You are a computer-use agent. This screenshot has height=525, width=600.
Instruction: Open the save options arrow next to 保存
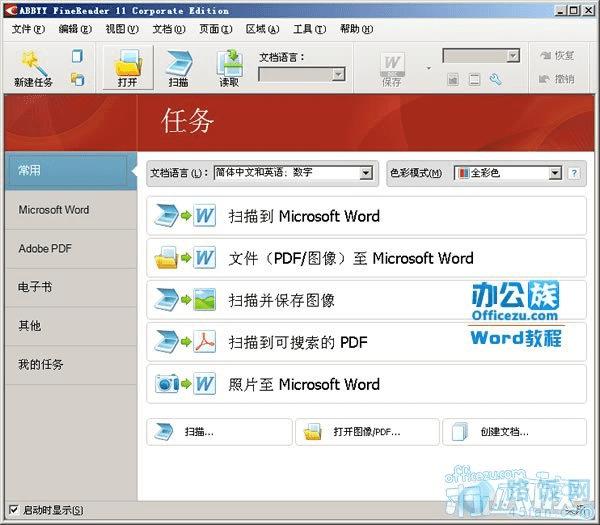[x=429, y=68]
